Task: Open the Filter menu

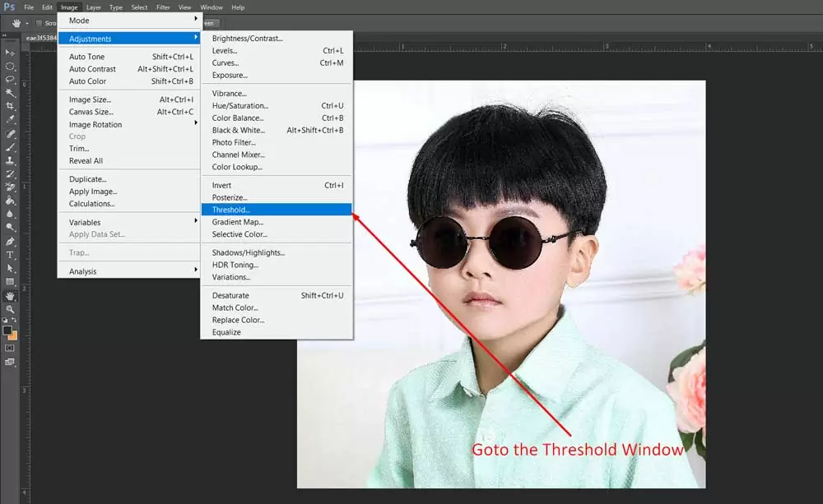Action: [163, 7]
